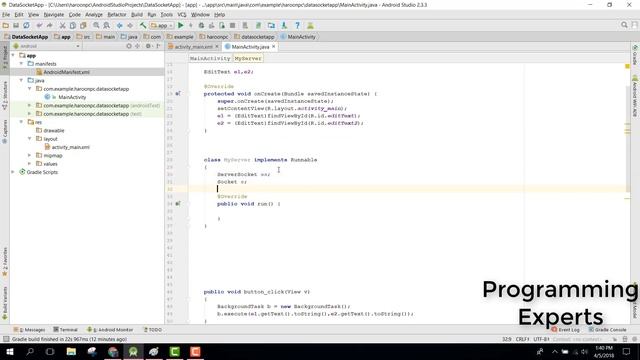Open the app run configuration dropdown
Screen dimensions: 640x360
click(162, 25)
